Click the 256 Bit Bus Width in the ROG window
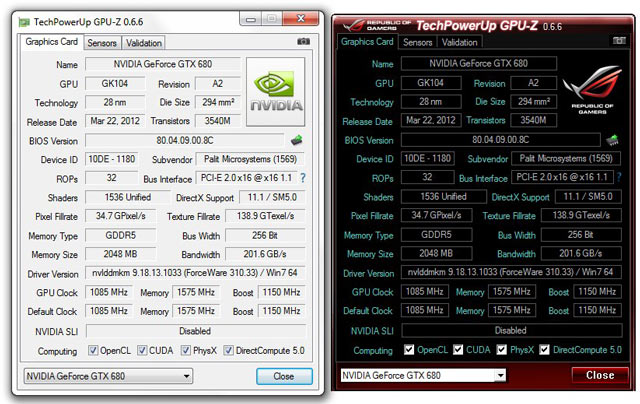Image resolution: width=640 pixels, height=404 pixels. click(x=581, y=235)
